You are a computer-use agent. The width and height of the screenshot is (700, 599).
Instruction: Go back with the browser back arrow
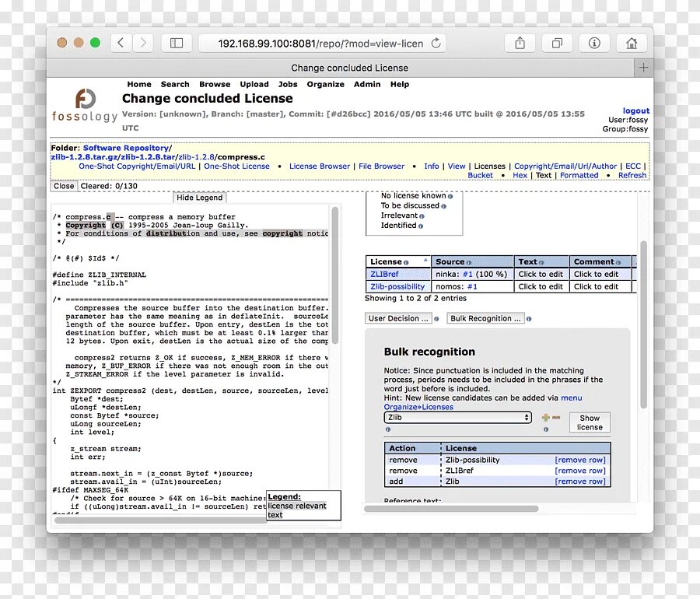(121, 43)
